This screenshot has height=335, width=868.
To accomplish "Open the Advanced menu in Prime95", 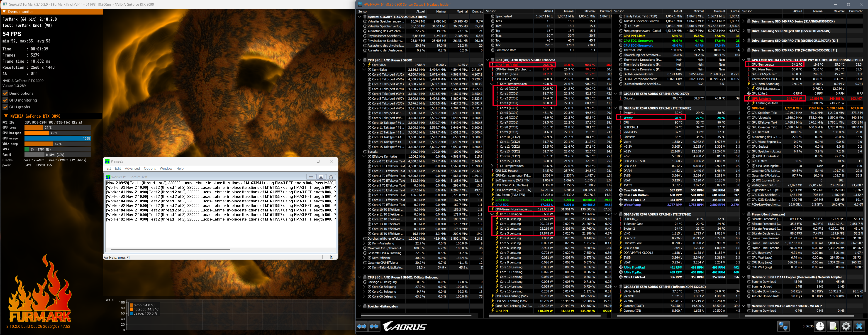I will (132, 168).
